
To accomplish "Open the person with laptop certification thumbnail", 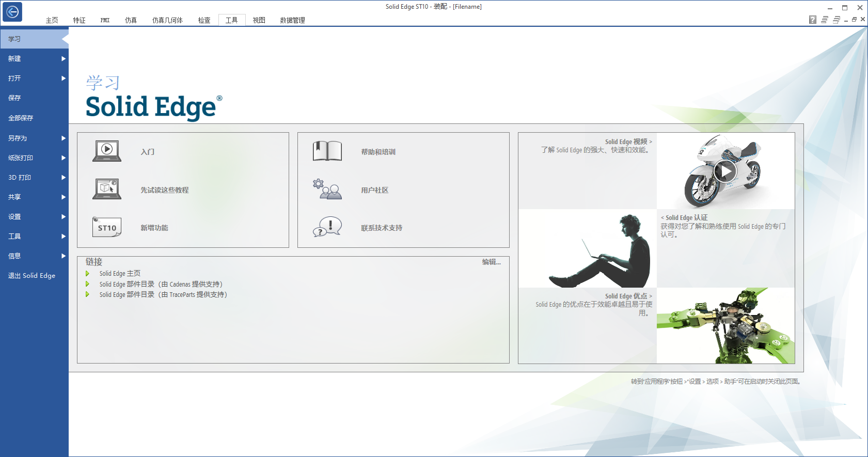I will point(588,248).
